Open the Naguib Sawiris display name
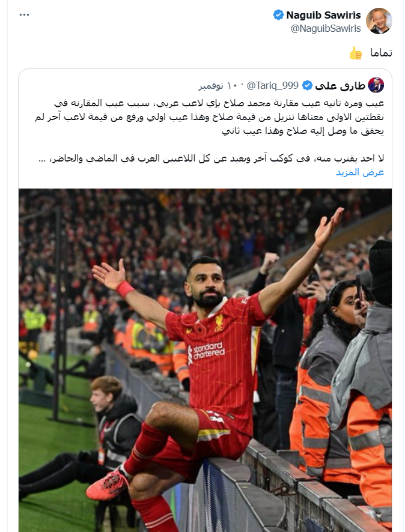The width and height of the screenshot is (405, 532). pos(323,15)
